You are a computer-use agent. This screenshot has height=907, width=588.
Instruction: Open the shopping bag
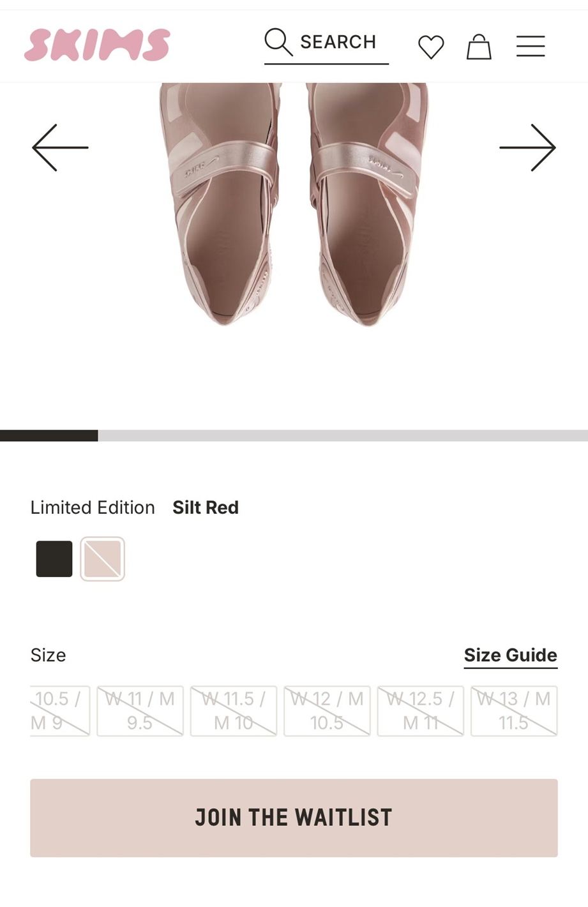(479, 47)
